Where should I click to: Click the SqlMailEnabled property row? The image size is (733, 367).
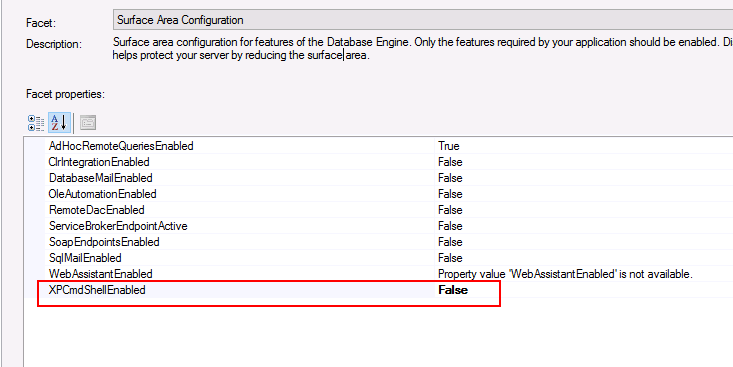tap(379, 258)
